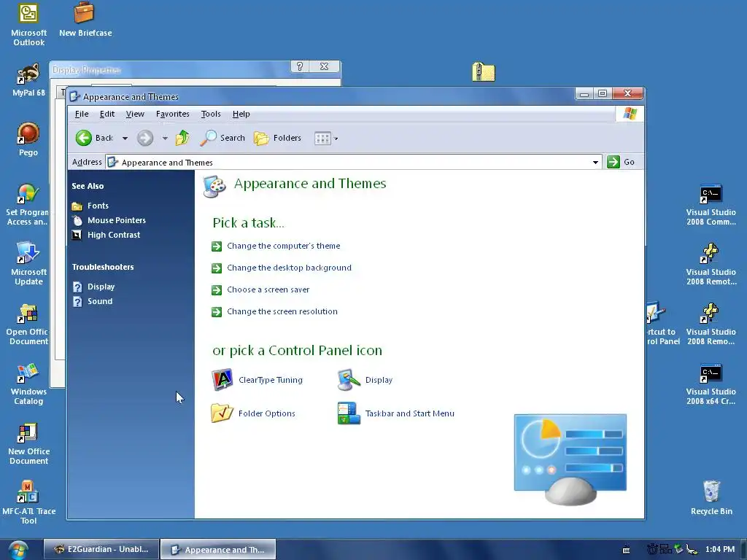This screenshot has width=747, height=560.
Task: Open the Tools menu
Action: [x=211, y=114]
